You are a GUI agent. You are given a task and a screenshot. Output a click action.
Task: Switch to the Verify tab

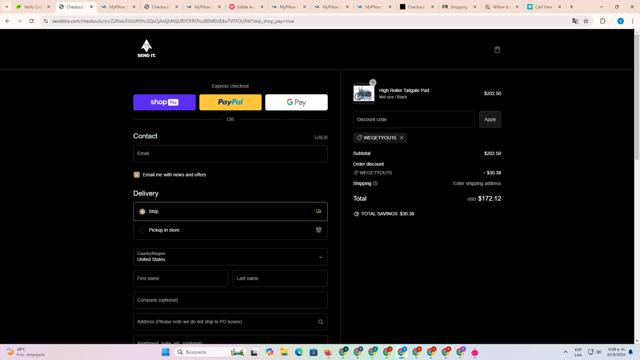click(x=33, y=7)
